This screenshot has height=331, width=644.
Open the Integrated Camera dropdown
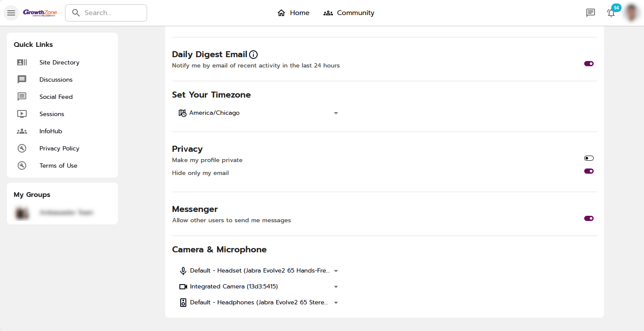259,287
